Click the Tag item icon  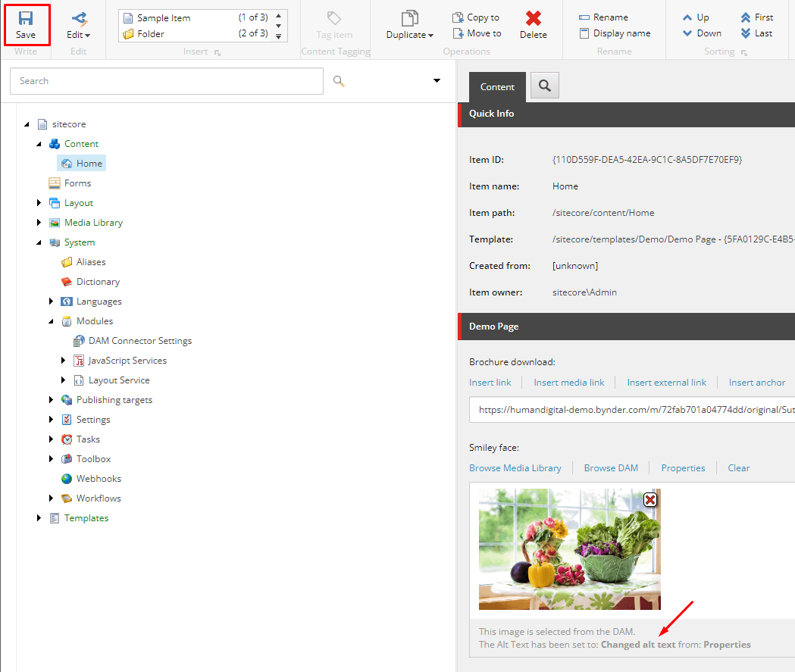coord(333,18)
